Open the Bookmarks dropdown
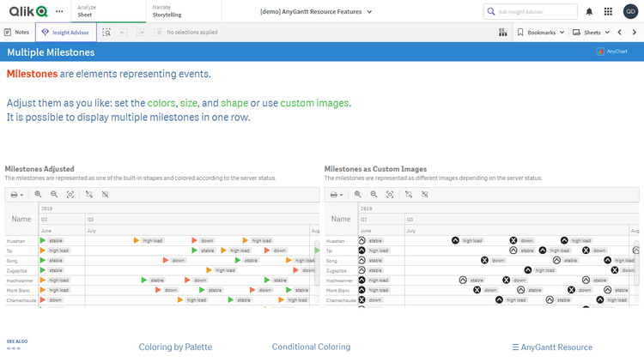This screenshot has height=362, width=644. tap(541, 32)
